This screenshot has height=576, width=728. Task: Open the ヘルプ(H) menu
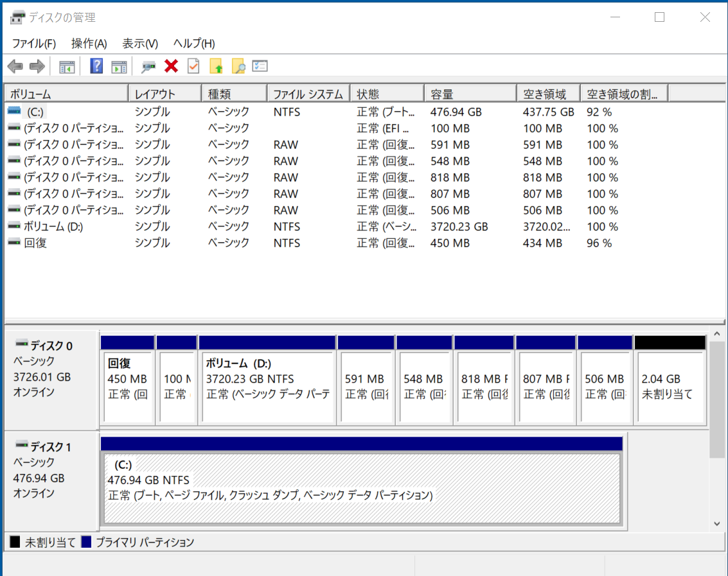(x=194, y=44)
